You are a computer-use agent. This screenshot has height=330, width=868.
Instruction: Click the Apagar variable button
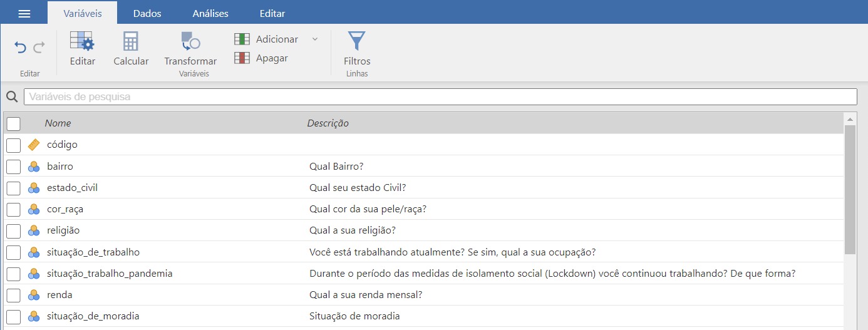point(261,58)
